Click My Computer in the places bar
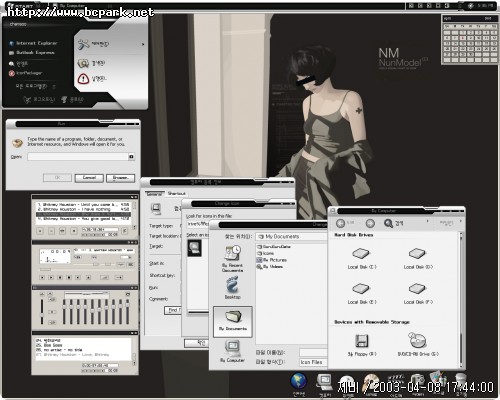This screenshot has height=400, width=500. pyautogui.click(x=232, y=351)
